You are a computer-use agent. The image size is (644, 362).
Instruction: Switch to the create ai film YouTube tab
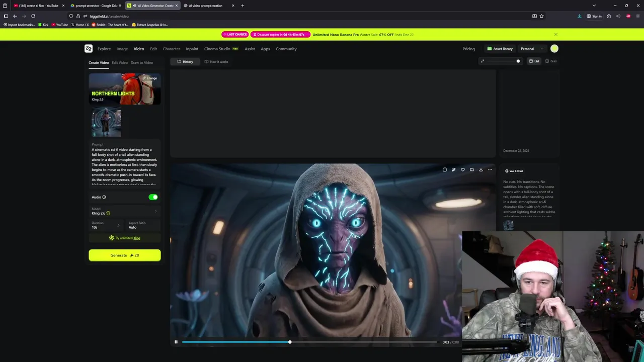[39, 6]
